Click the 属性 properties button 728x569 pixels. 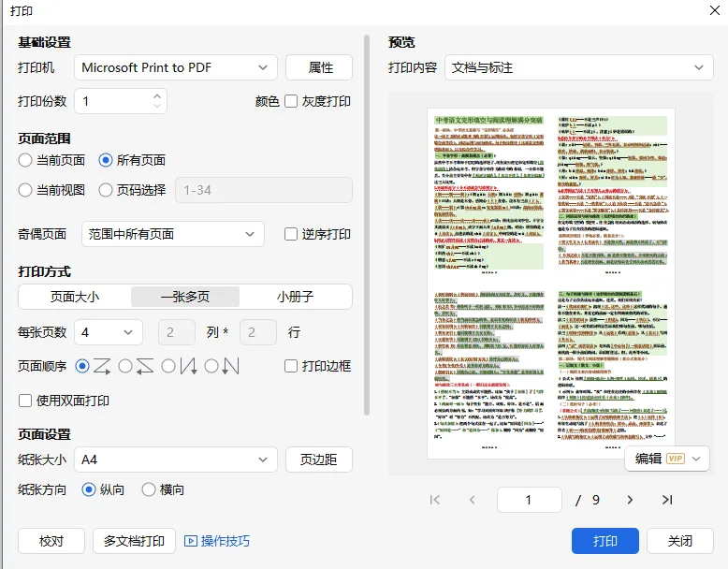coord(319,67)
